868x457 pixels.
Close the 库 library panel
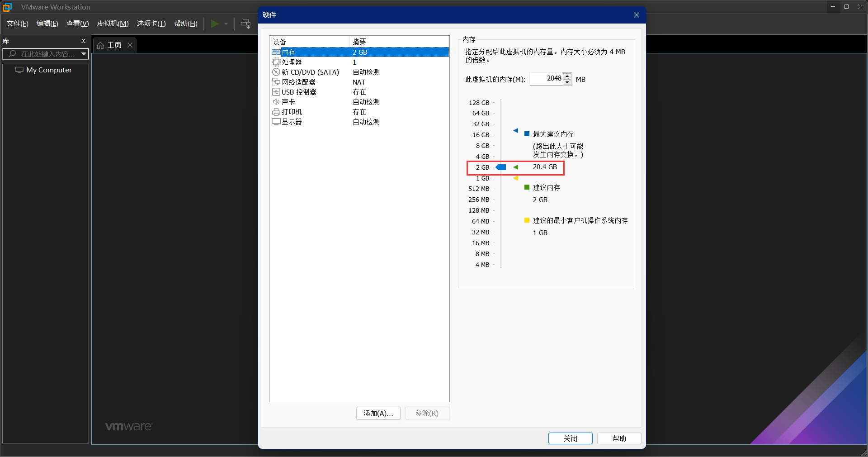tap(83, 41)
